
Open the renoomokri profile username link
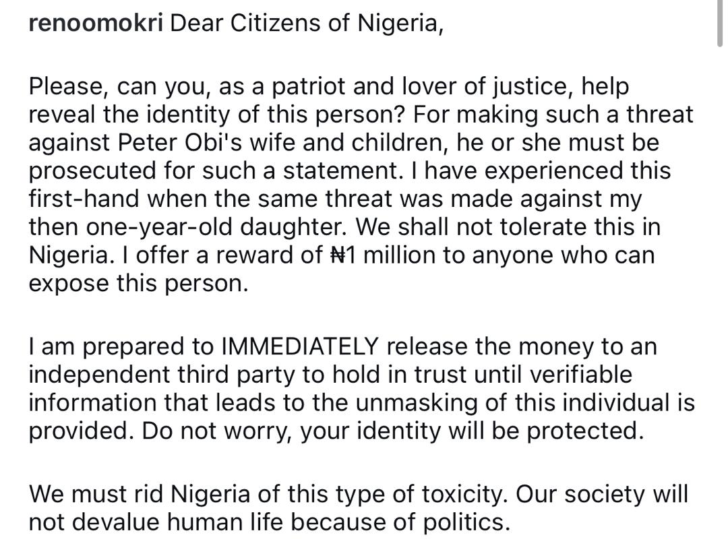coord(96,24)
